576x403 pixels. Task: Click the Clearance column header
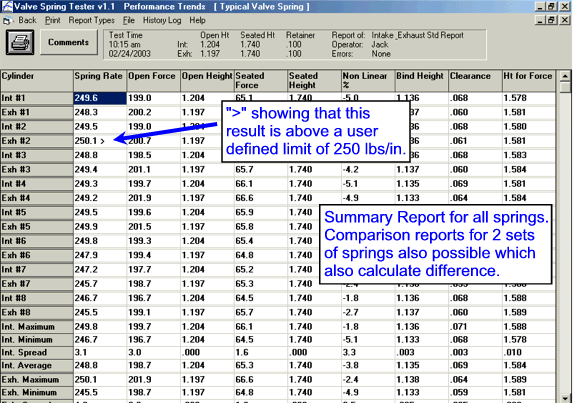tap(475, 80)
